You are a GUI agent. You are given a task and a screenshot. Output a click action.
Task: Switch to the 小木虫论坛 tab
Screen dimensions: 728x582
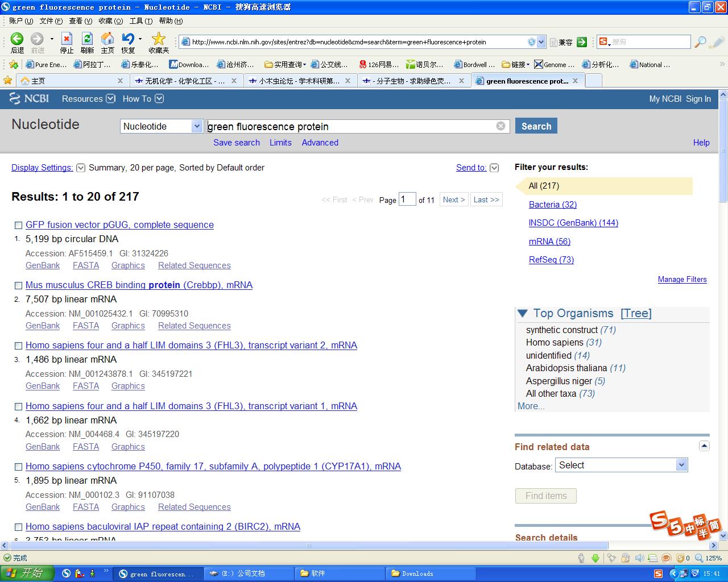point(300,81)
